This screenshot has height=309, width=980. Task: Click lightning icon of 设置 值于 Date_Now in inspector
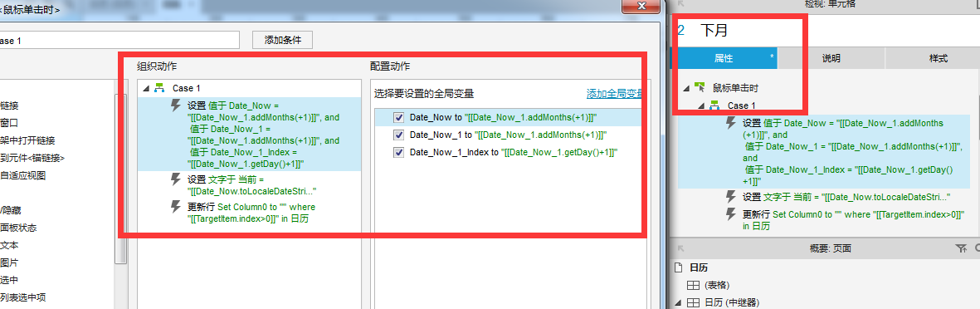pos(731,123)
